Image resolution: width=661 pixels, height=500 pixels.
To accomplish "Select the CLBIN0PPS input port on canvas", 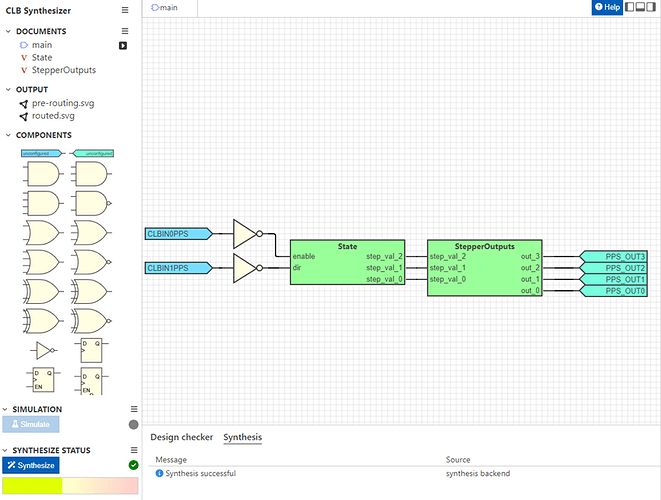I will coord(179,234).
